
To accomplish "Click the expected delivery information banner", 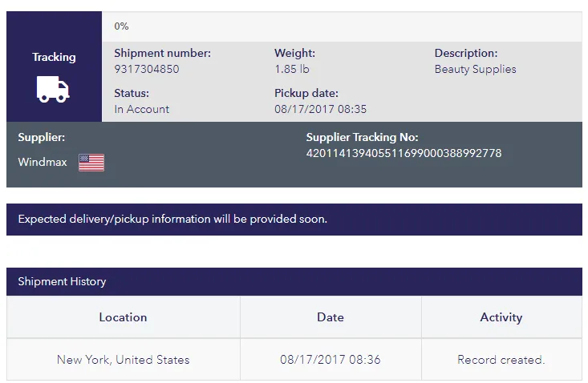I will 294,220.
